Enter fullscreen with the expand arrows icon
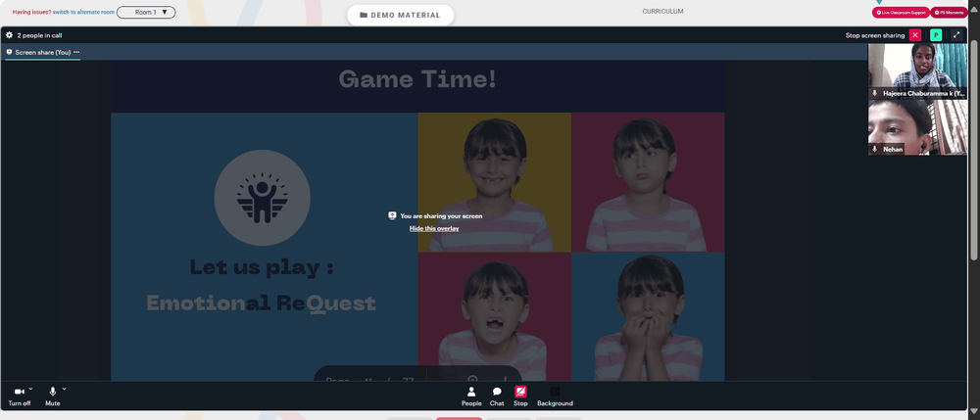The image size is (980, 420). (956, 35)
